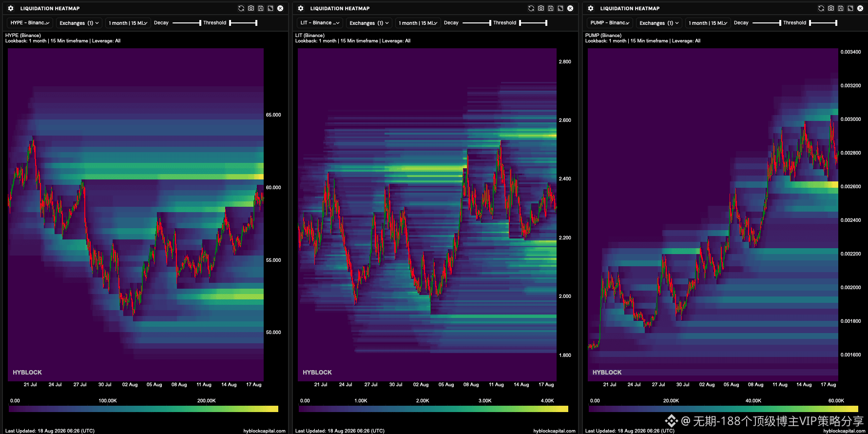Viewport: 868px width, 434px height.
Task: Click the "PUMP (Binance)" chart title
Action: pyautogui.click(x=603, y=36)
